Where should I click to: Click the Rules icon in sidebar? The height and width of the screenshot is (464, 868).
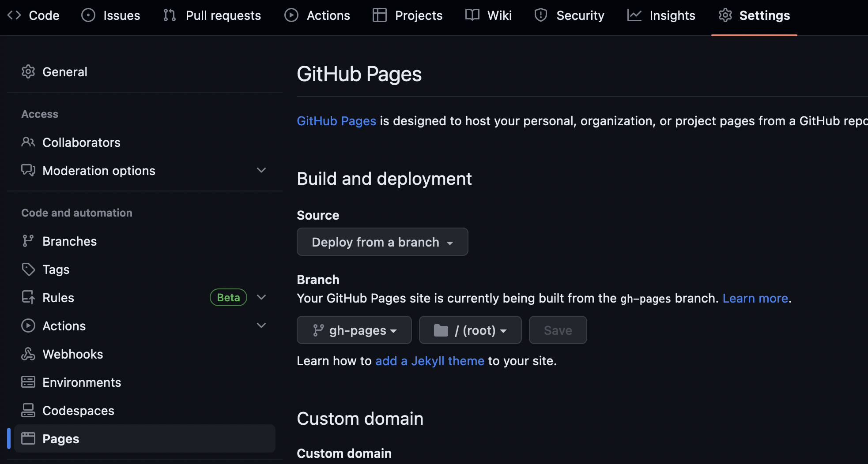coord(28,297)
